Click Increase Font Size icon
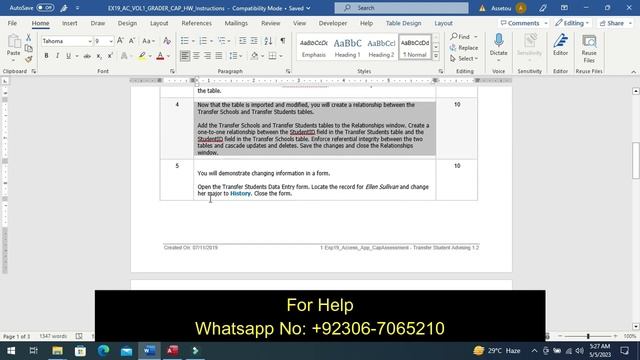This screenshot has width=640, height=360. [120, 41]
